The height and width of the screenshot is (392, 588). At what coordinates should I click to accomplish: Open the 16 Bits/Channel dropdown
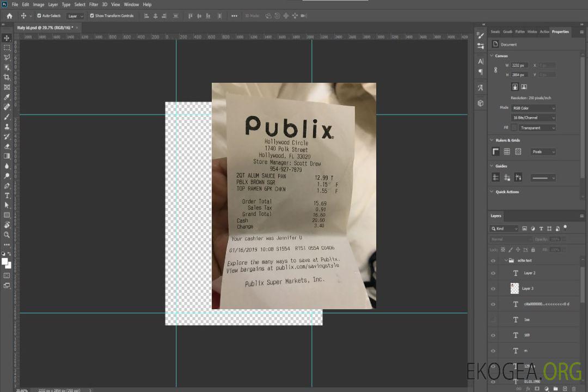pyautogui.click(x=533, y=118)
